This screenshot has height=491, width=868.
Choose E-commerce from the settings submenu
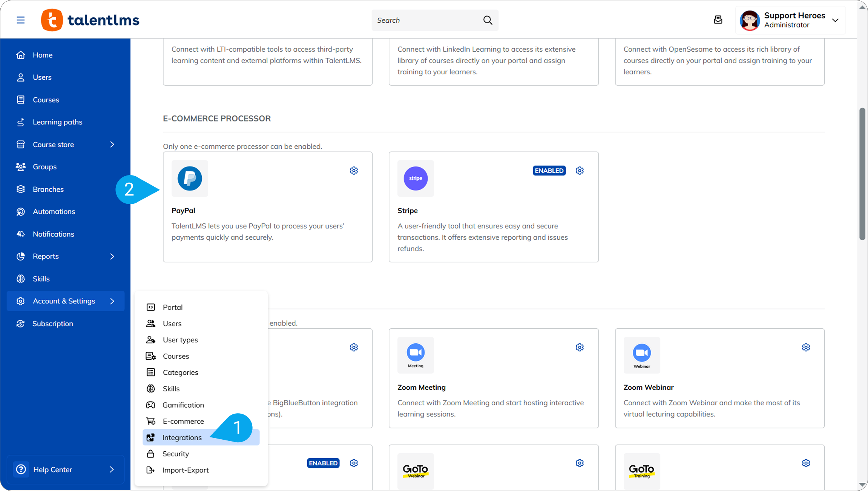(x=183, y=421)
